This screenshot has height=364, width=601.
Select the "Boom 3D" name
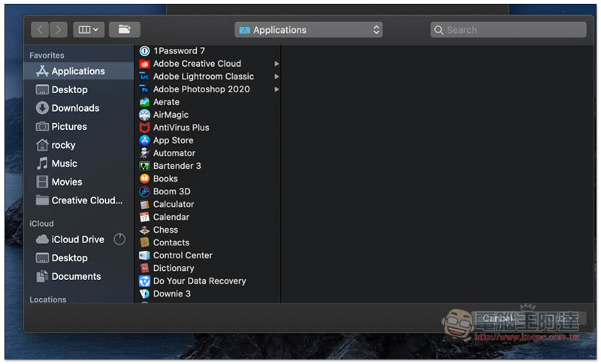(172, 191)
